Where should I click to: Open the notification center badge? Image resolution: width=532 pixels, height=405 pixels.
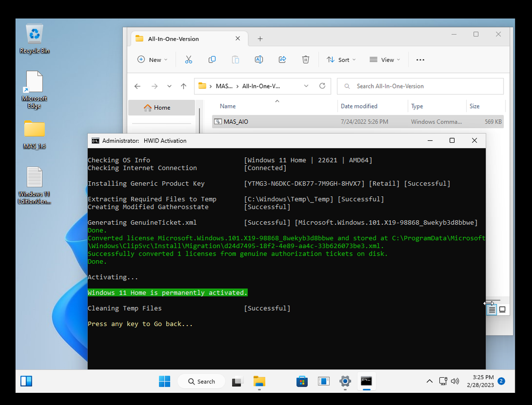point(501,381)
